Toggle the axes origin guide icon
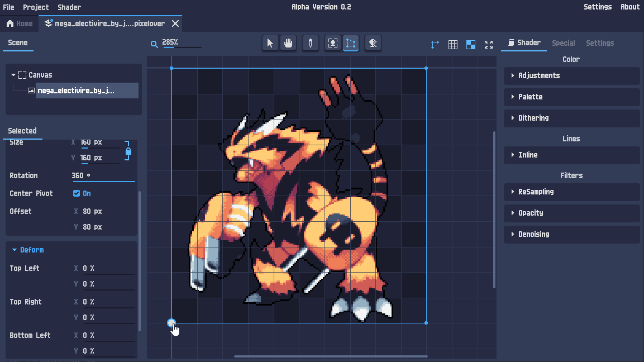Image resolution: width=644 pixels, height=362 pixels. (435, 44)
